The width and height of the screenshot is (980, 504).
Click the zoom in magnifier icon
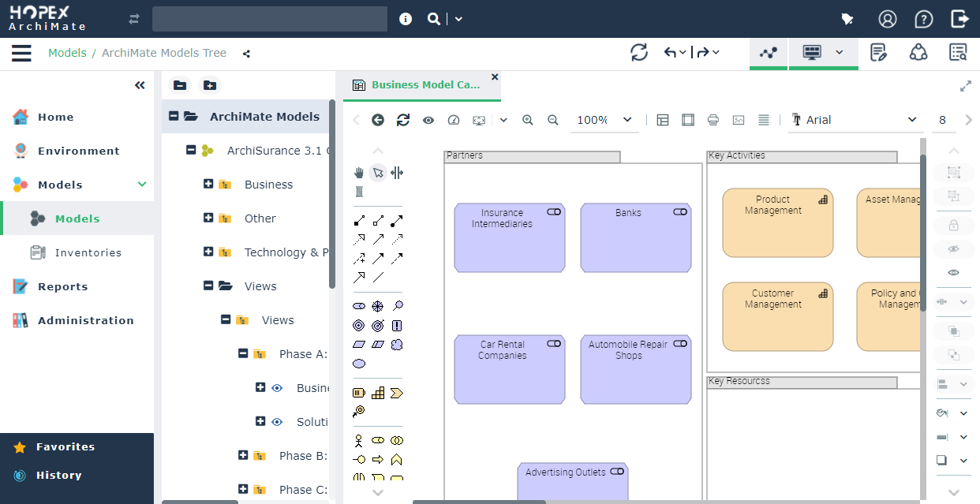528,120
